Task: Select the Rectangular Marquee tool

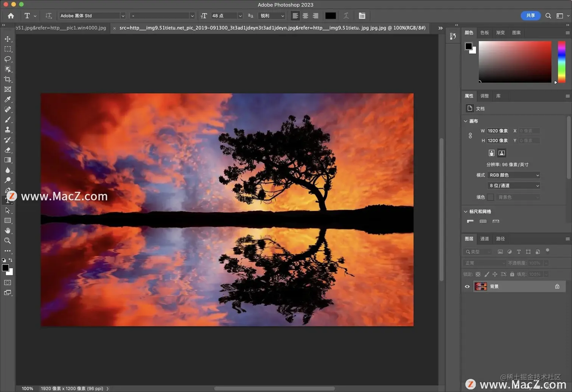Action: [8, 49]
